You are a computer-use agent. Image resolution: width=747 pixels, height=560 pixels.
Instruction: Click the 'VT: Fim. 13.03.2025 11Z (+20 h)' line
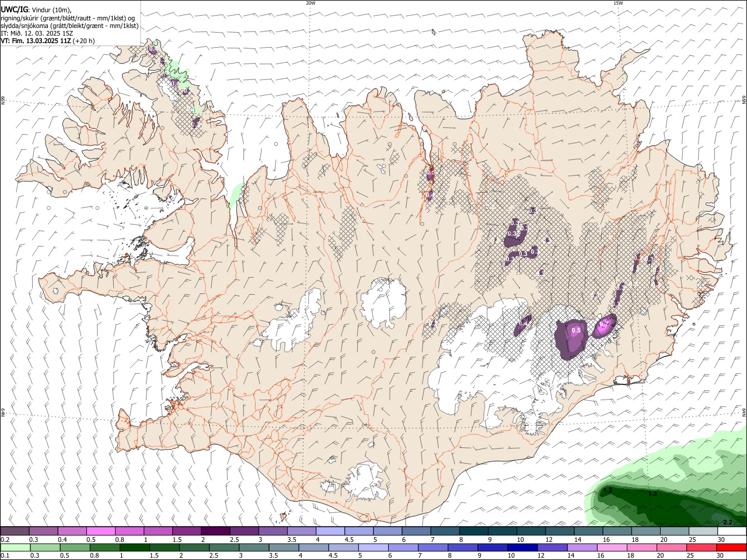47,41
